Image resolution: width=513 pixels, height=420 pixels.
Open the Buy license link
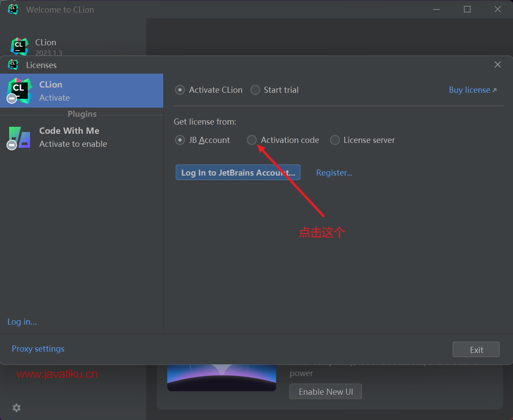(472, 90)
